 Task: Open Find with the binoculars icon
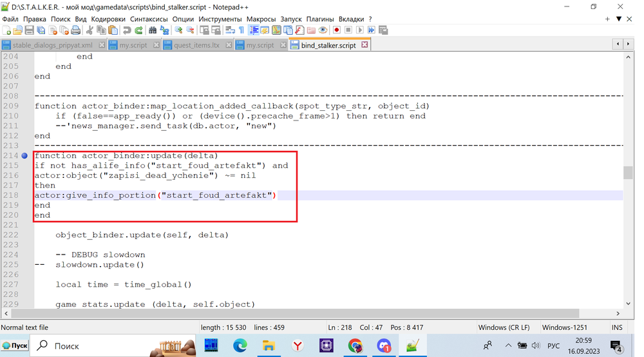153,30
